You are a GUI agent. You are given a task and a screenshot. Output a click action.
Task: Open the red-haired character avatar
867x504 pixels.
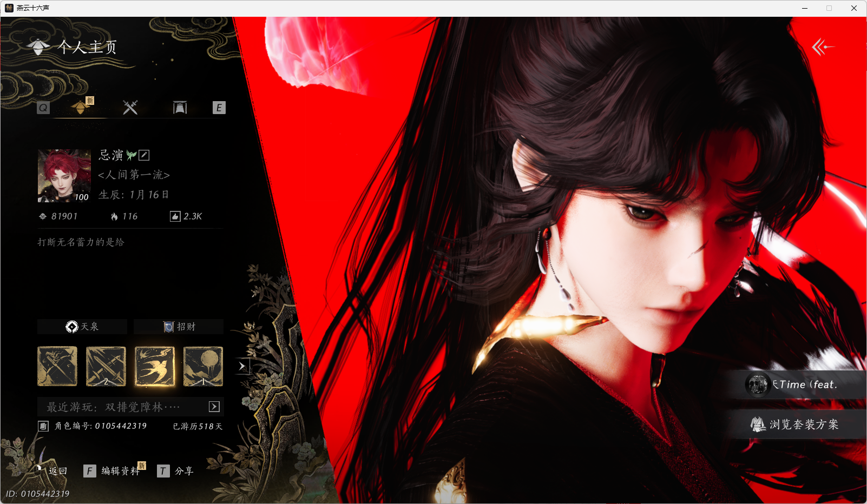click(64, 176)
